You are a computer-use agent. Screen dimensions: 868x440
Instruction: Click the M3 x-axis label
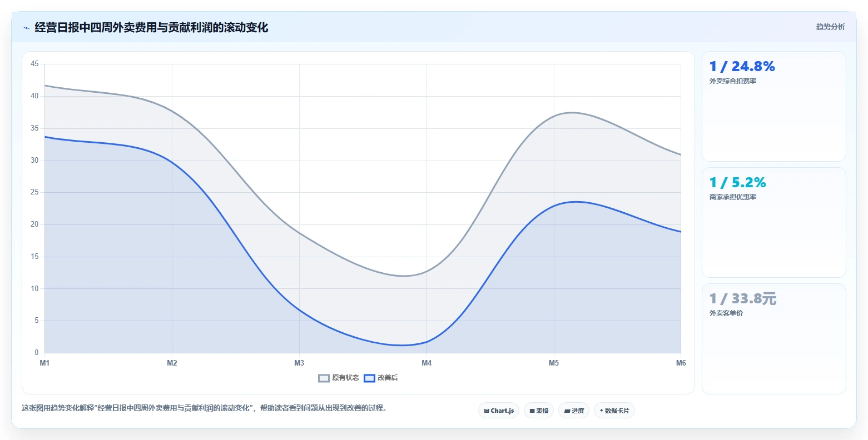(x=299, y=363)
